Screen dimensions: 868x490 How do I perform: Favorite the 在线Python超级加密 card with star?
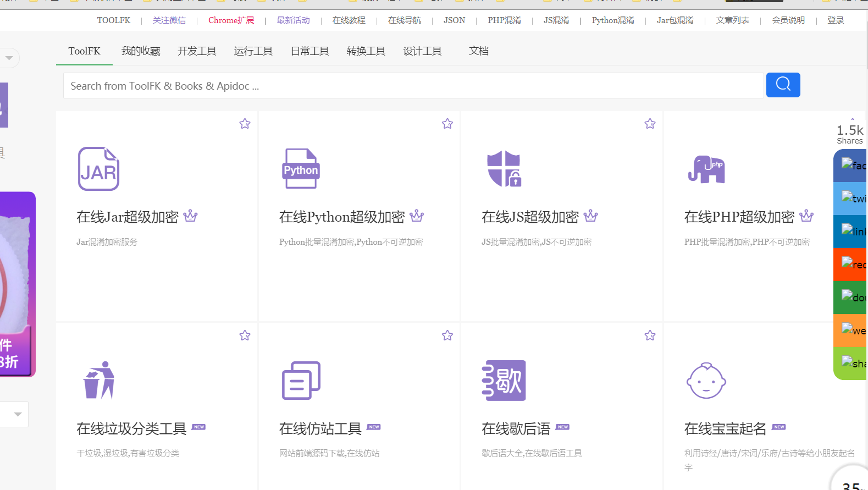(447, 124)
